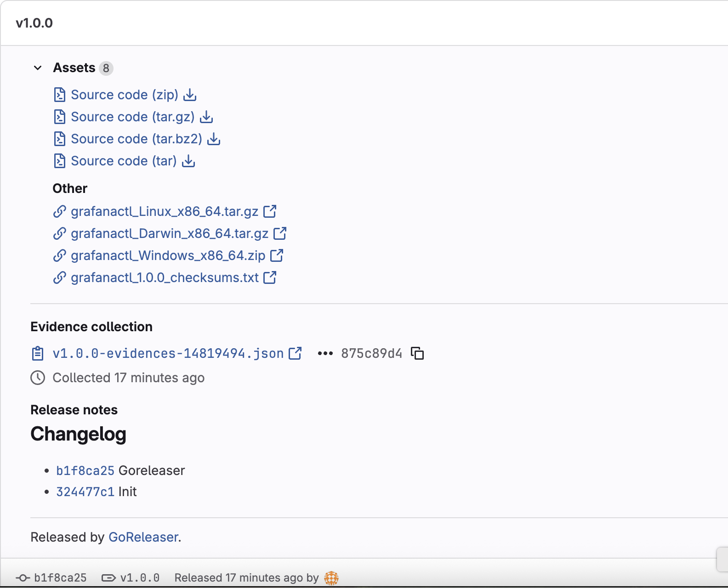728x588 pixels.
Task: Download icon beside Source code (tar)
Action: click(188, 161)
